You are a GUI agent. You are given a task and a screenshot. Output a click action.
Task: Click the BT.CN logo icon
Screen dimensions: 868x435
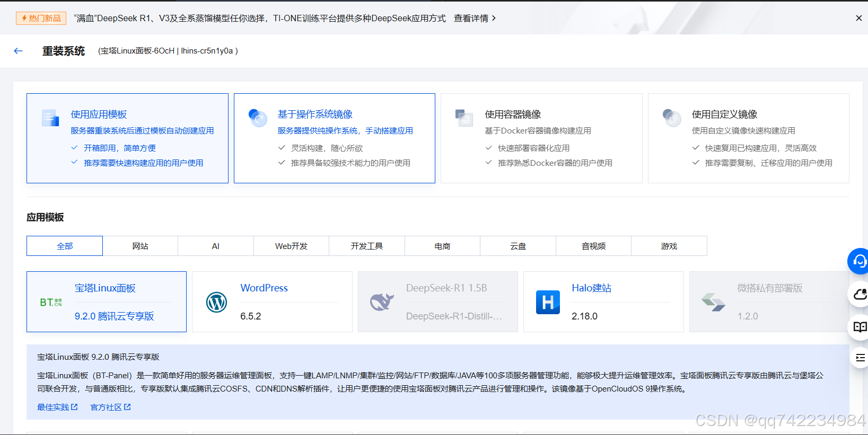click(x=51, y=302)
